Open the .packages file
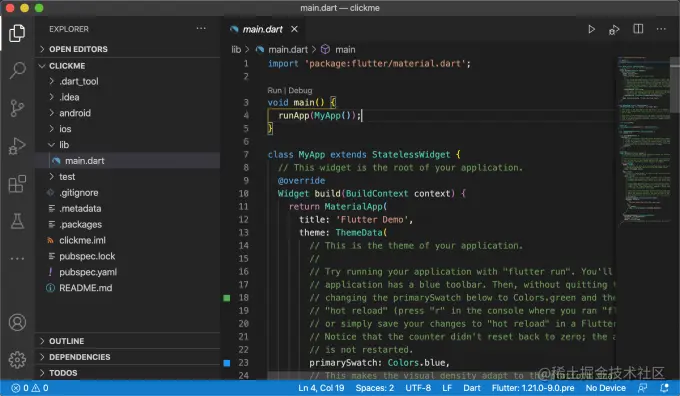Image resolution: width=680 pixels, height=396 pixels. point(128,224)
